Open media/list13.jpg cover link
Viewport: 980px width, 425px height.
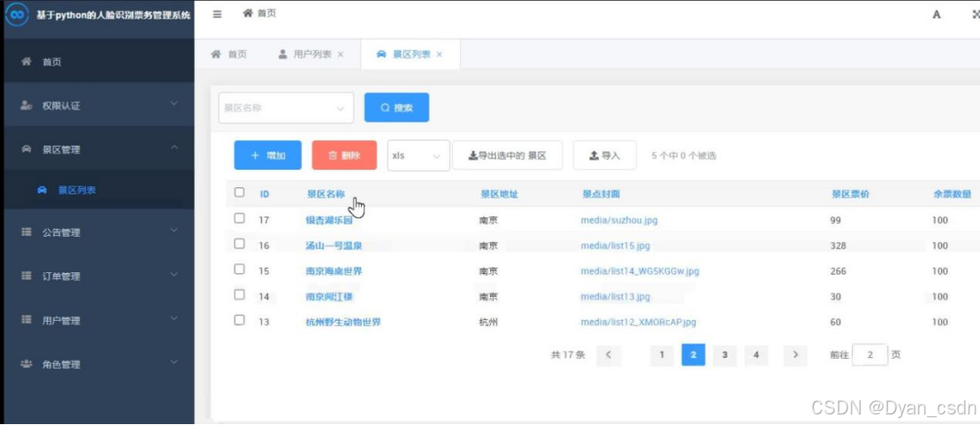(616, 296)
